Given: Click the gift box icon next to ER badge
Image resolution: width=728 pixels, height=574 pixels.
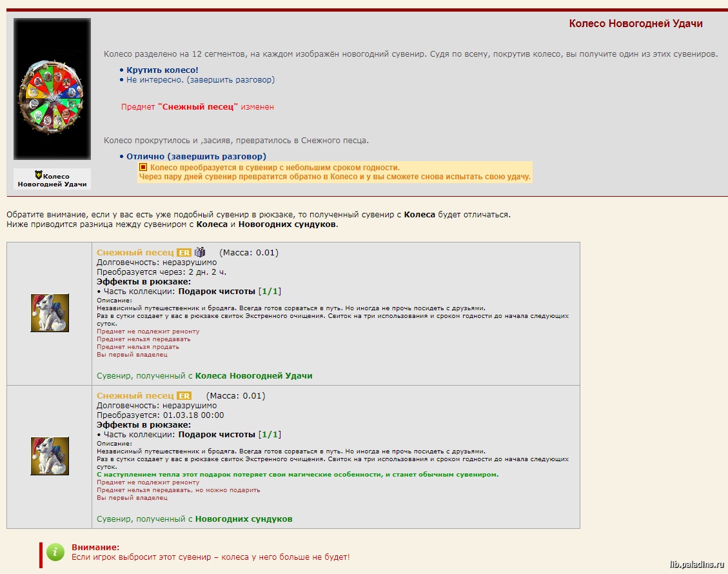Looking at the screenshot, I should point(200,252).
